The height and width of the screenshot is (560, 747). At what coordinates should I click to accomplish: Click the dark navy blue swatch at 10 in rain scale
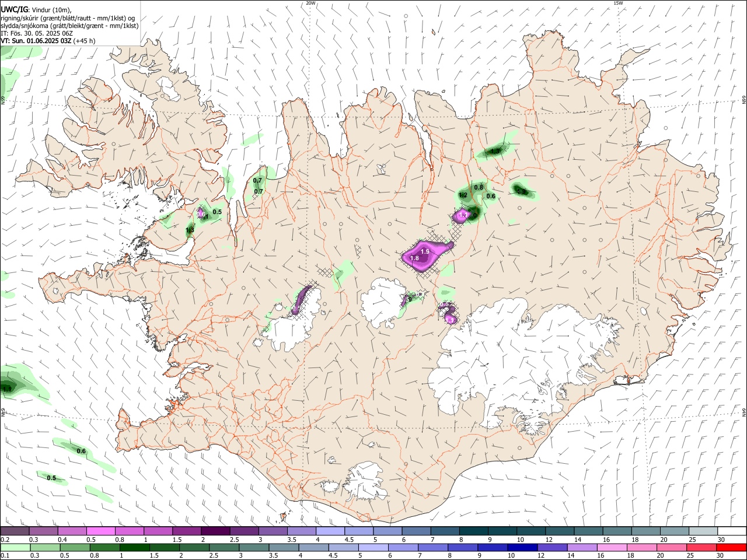[x=521, y=547]
